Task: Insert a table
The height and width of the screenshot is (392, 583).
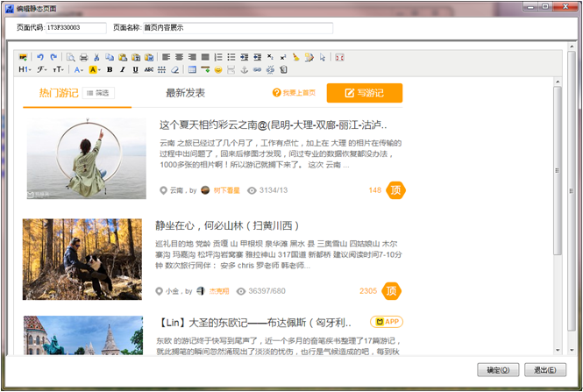Action: click(192, 69)
